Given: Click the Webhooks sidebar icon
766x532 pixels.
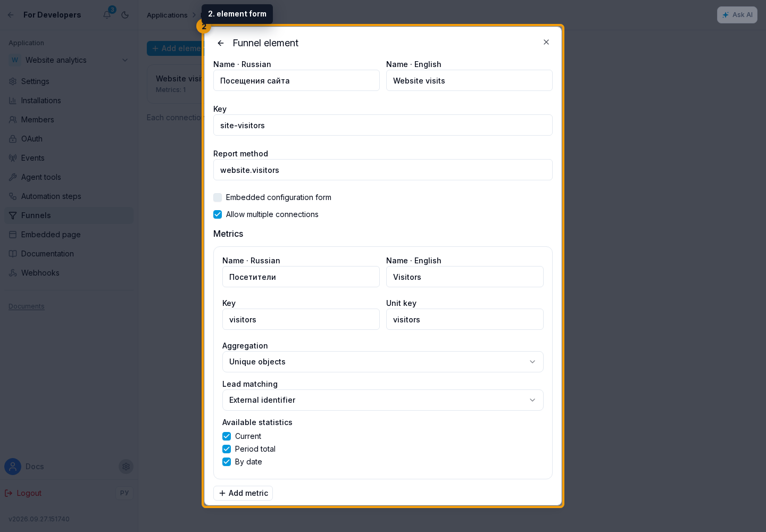Looking at the screenshot, I should tap(13, 273).
